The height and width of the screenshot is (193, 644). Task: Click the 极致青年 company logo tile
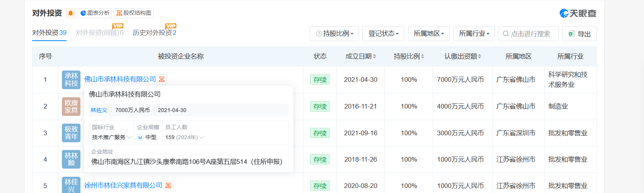[71, 133]
